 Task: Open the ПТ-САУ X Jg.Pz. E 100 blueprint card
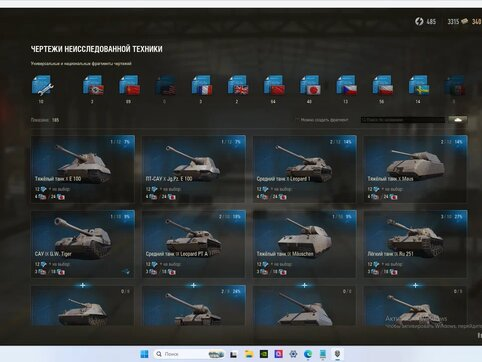194,169
